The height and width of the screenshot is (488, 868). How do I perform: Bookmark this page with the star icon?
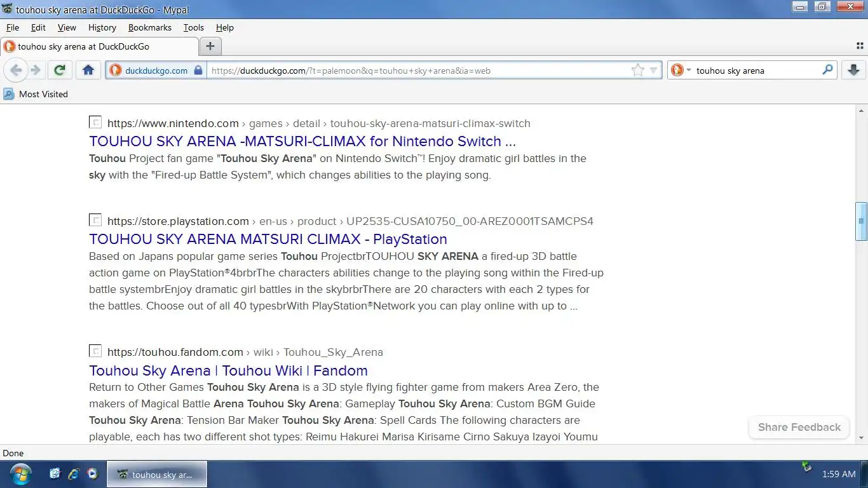tap(638, 71)
